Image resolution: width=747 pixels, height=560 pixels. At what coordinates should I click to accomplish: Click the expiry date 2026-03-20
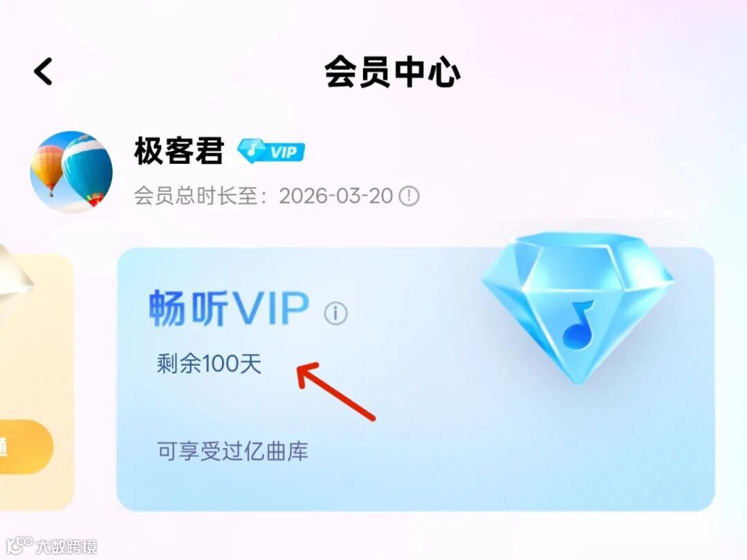pos(336,196)
